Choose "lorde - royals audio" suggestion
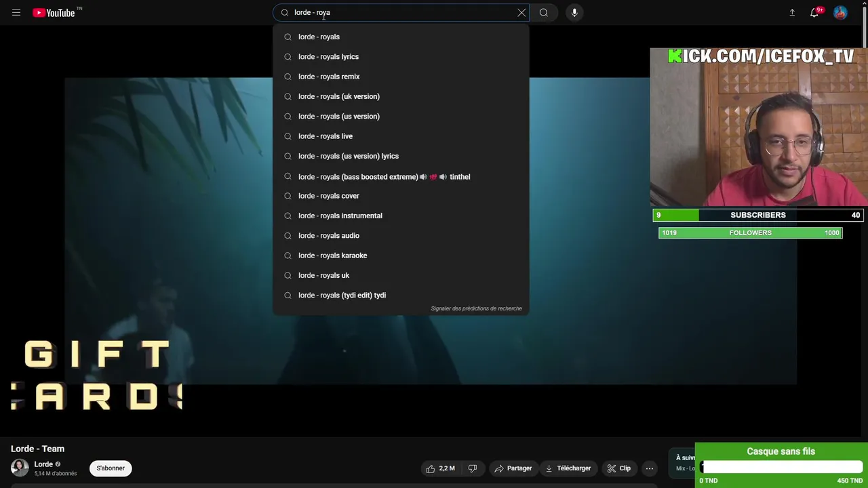Image resolution: width=868 pixels, height=488 pixels. click(401, 236)
